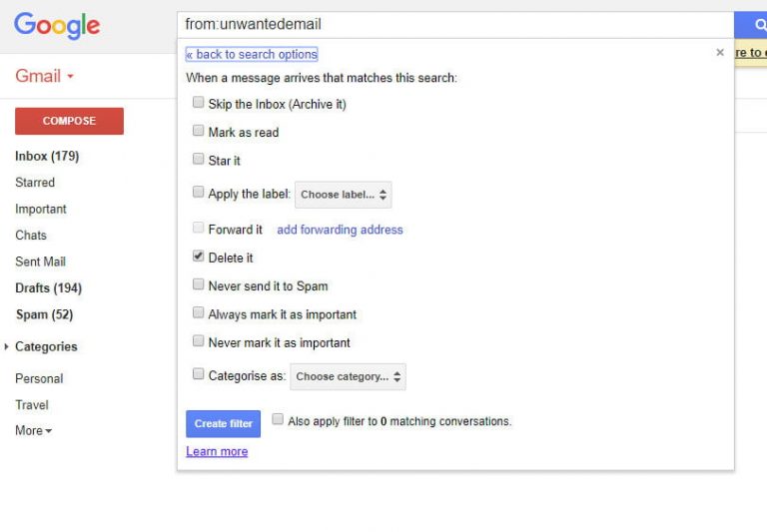Go back to search options
The image size is (767, 532).
(252, 54)
